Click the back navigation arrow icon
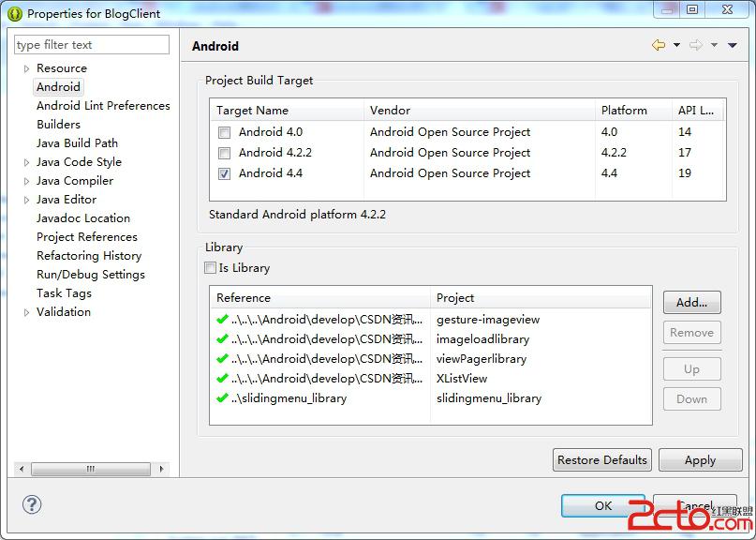The width and height of the screenshot is (756, 540). (659, 45)
